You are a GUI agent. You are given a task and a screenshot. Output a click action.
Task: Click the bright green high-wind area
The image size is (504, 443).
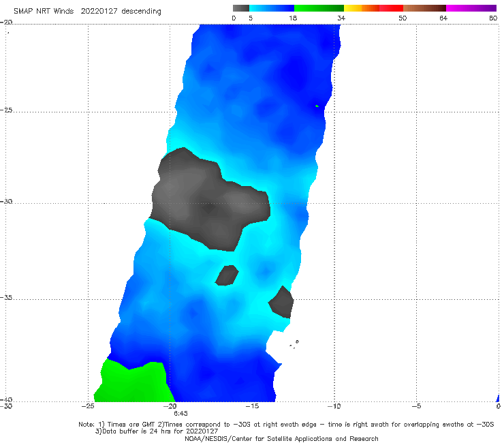pyautogui.click(x=133, y=383)
